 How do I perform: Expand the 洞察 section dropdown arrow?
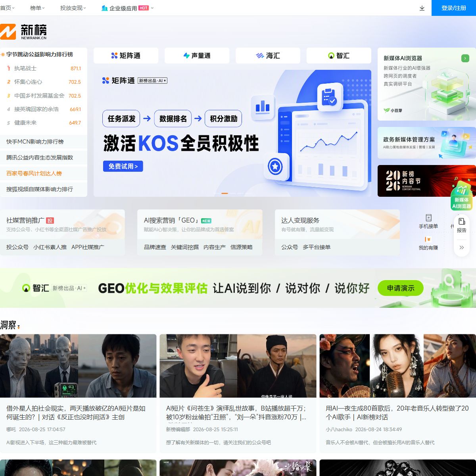(x=18, y=327)
